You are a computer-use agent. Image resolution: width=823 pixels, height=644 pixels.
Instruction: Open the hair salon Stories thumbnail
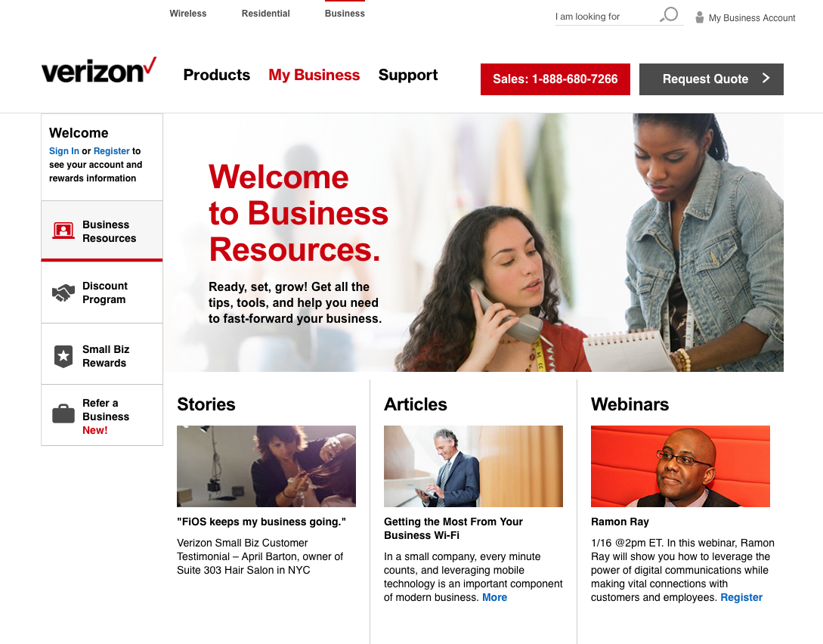[x=266, y=466]
